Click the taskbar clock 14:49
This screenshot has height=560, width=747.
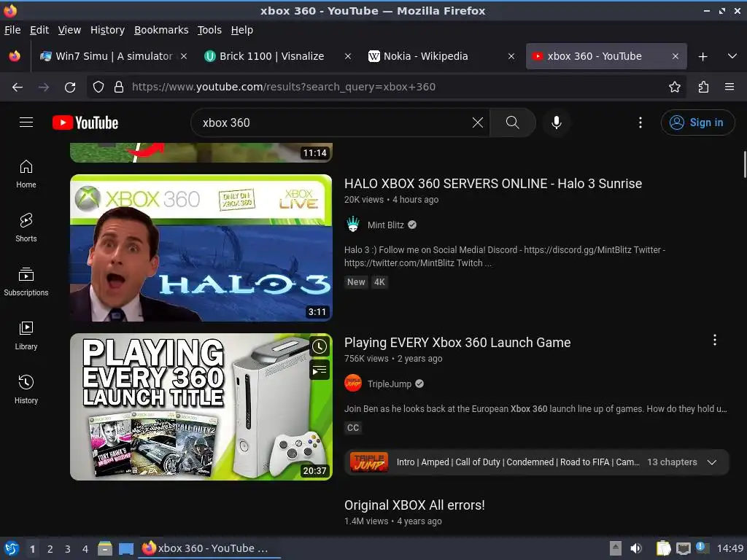(729, 548)
